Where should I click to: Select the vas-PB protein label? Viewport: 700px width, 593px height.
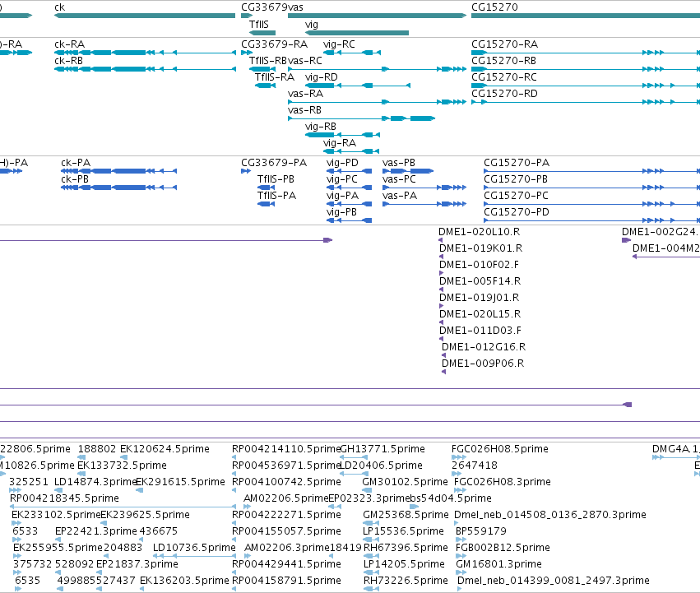pos(399,163)
